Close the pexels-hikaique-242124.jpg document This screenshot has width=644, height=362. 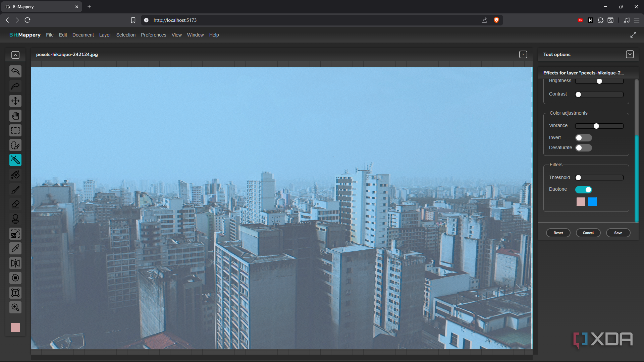click(523, 55)
